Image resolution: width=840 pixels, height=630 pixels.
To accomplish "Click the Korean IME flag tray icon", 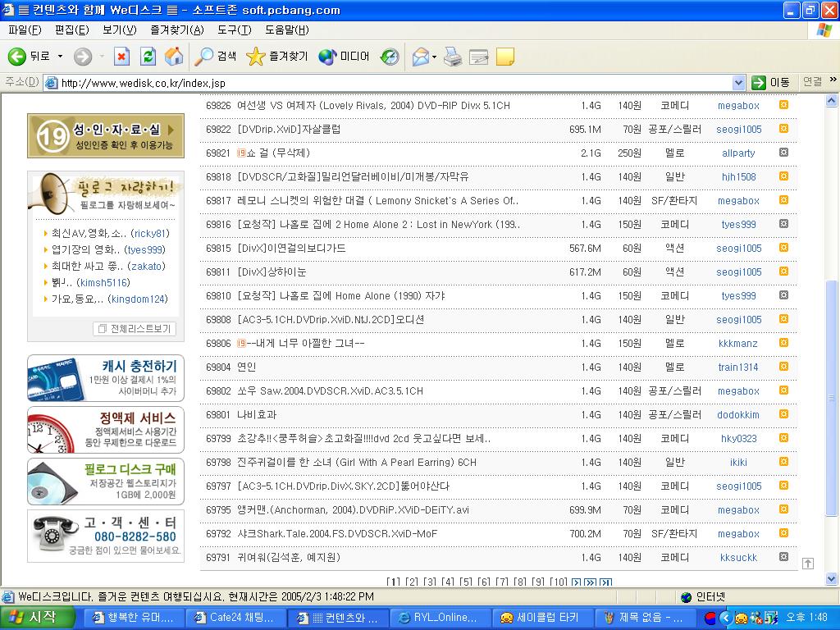I will click(x=710, y=618).
